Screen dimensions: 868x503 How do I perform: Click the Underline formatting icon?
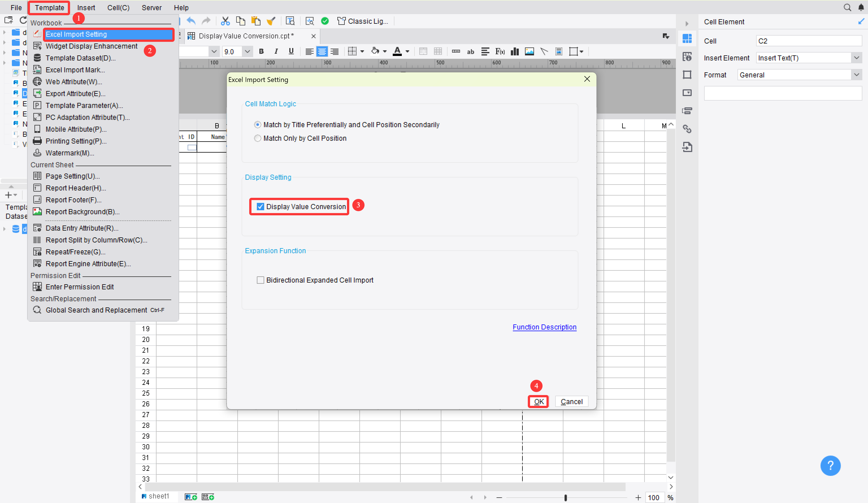tap(291, 51)
